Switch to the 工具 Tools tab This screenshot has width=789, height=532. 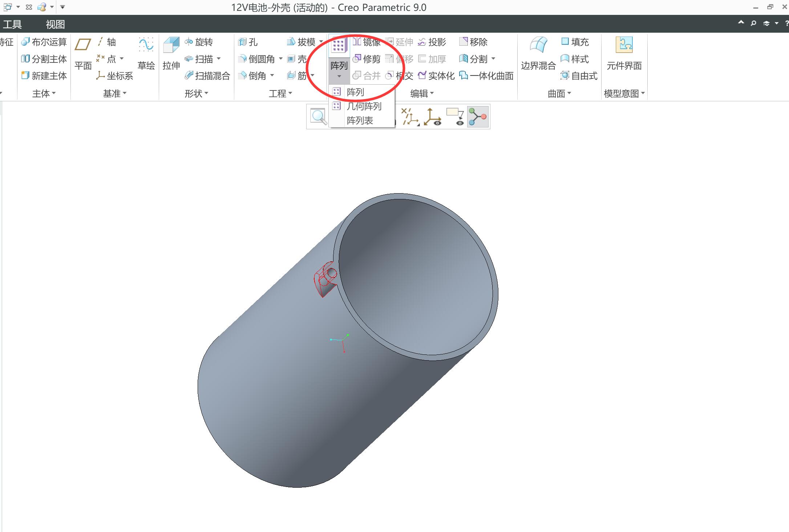pyautogui.click(x=12, y=24)
